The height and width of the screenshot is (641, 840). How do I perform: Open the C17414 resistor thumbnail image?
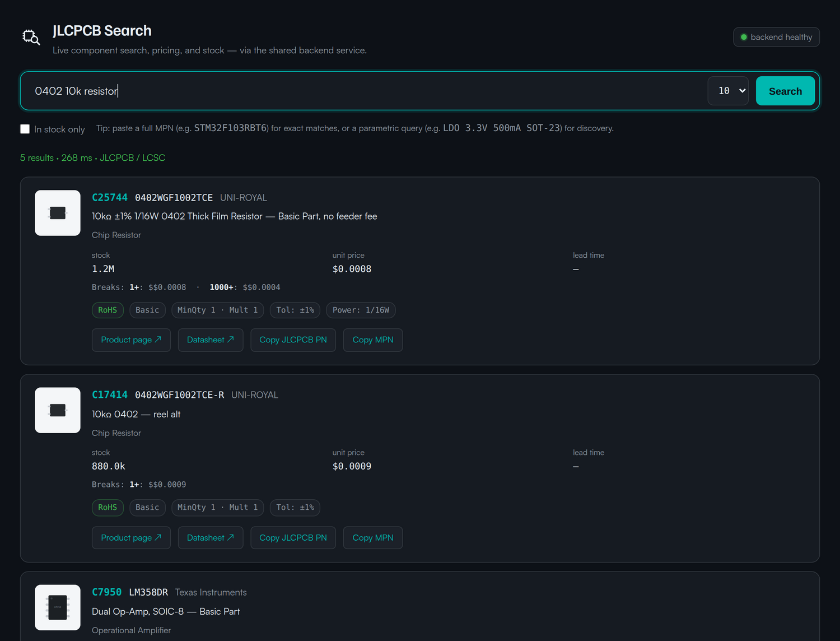click(58, 410)
